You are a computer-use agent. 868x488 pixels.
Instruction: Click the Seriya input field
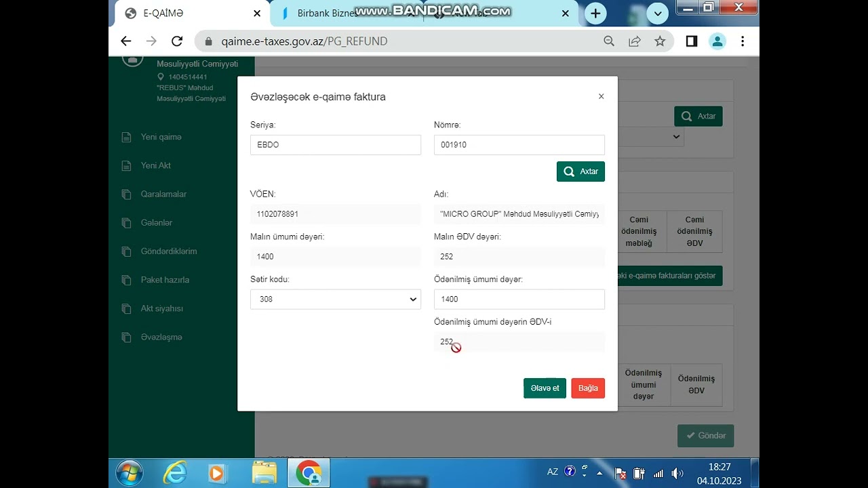tap(336, 145)
